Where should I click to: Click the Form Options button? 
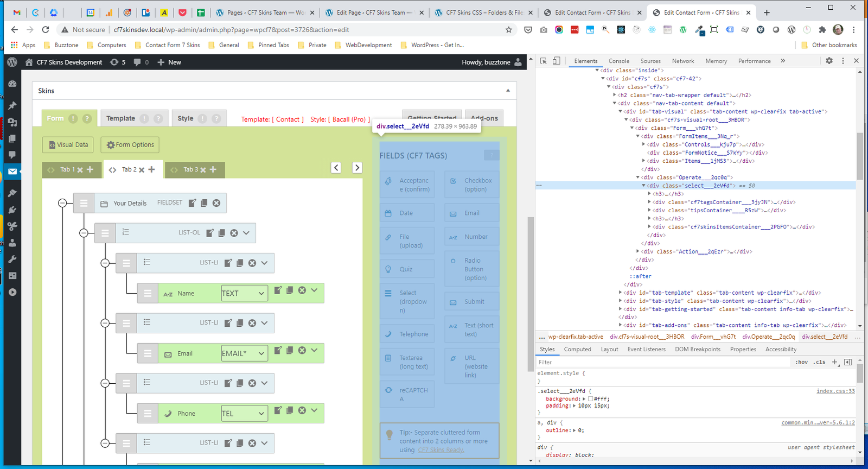(x=130, y=145)
